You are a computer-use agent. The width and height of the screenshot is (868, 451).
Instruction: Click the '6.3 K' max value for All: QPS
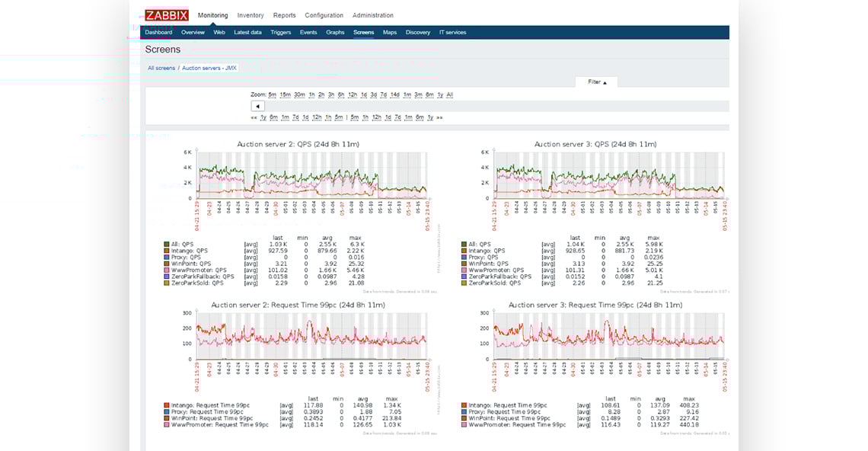pyautogui.click(x=356, y=245)
